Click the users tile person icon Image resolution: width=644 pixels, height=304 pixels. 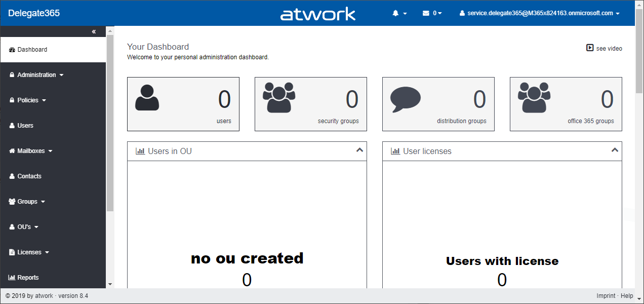(x=147, y=98)
